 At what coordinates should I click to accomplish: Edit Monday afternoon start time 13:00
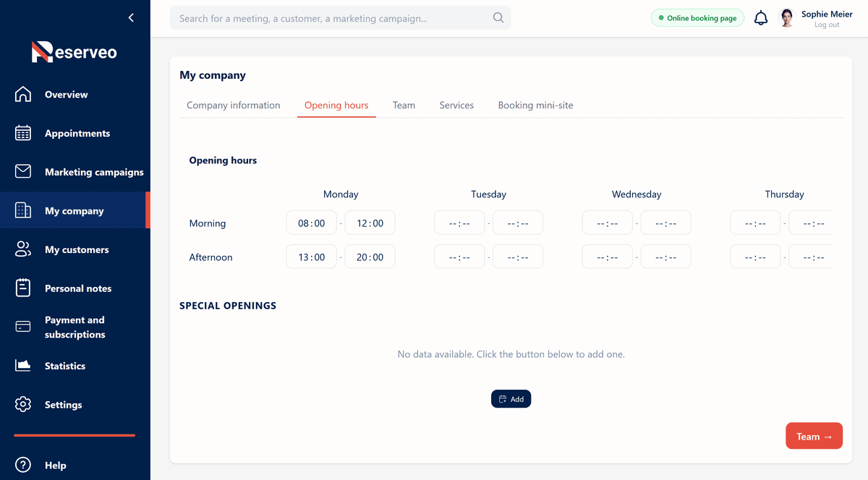[x=312, y=257]
